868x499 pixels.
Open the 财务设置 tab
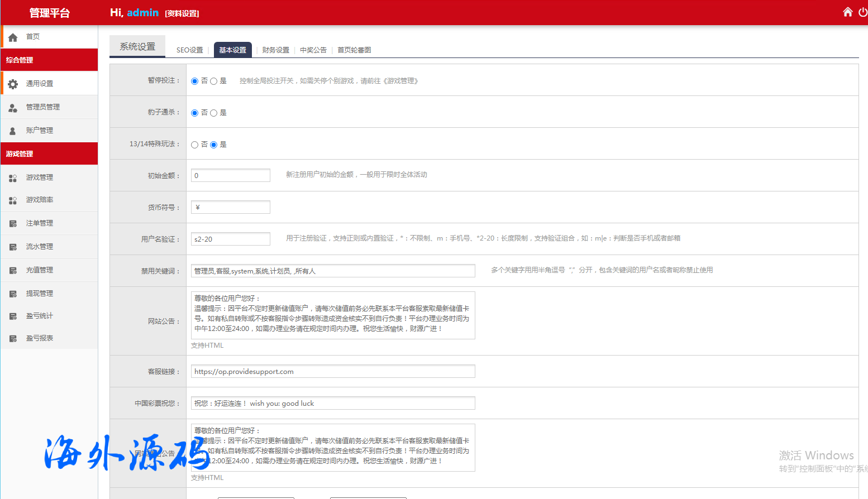(x=275, y=50)
